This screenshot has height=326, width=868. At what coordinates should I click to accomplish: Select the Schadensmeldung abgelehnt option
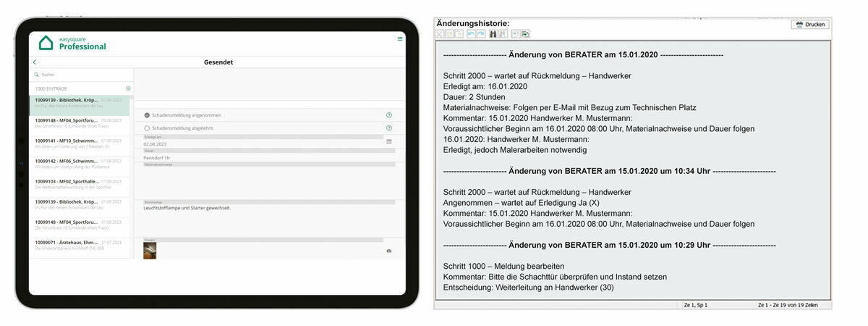(x=147, y=128)
